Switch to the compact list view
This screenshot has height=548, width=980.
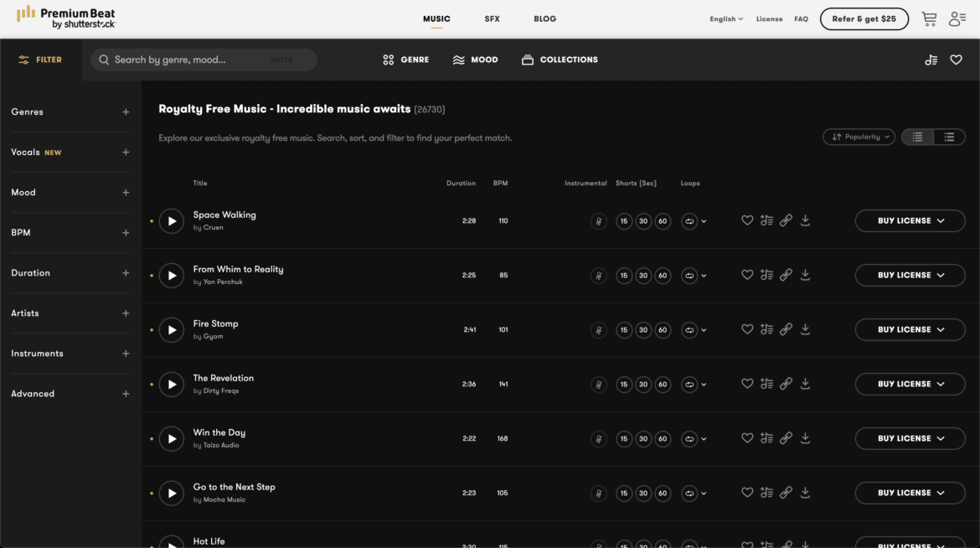[949, 137]
